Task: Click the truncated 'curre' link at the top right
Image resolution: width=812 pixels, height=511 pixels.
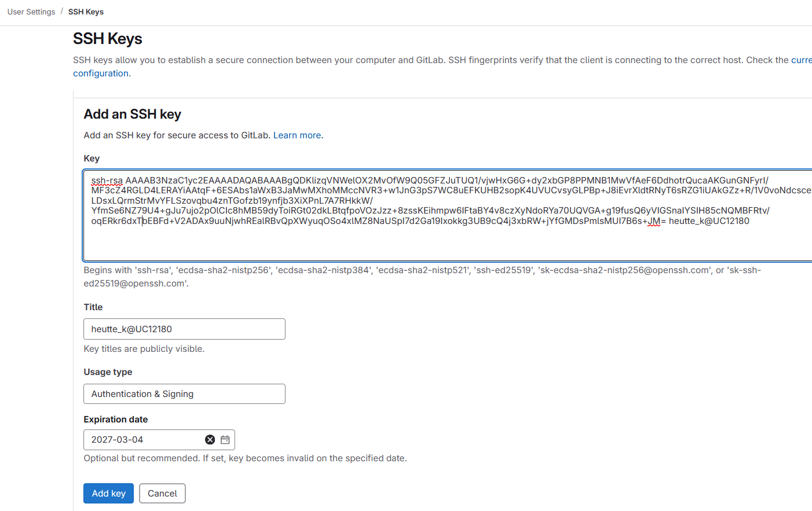Action: click(802, 60)
